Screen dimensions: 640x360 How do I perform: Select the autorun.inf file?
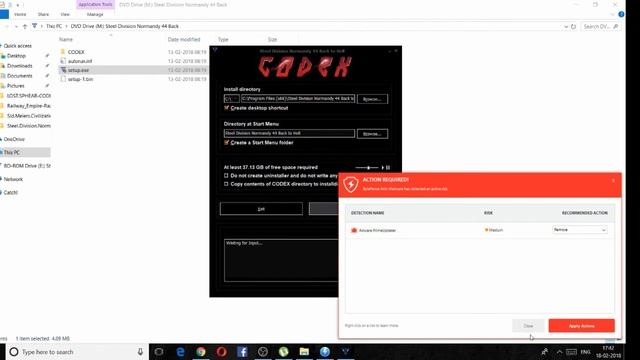[80, 61]
